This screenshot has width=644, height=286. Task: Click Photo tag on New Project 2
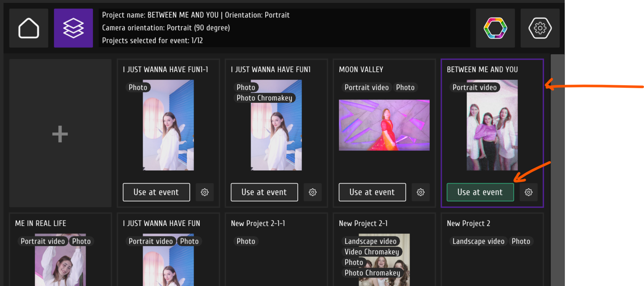pos(521,241)
